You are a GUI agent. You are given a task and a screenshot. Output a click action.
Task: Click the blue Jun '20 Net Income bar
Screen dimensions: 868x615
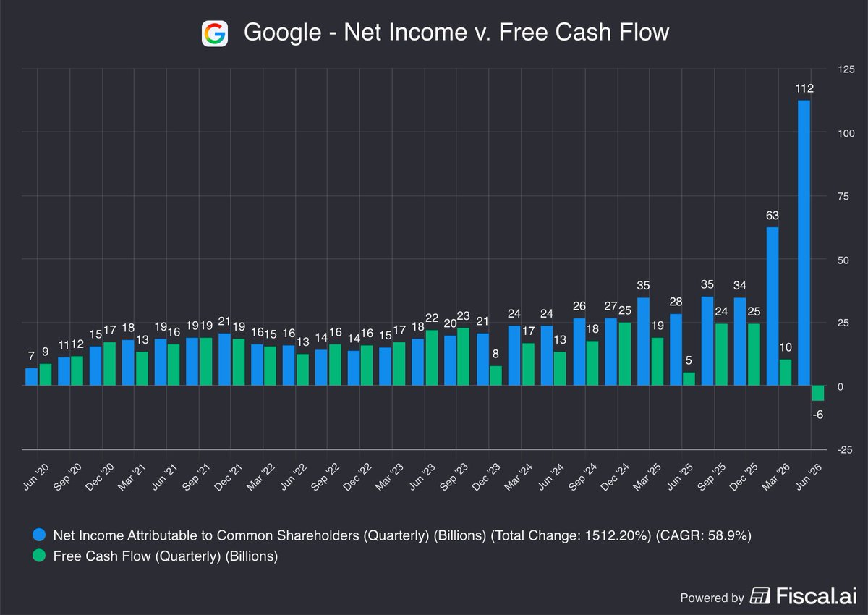tap(31, 377)
